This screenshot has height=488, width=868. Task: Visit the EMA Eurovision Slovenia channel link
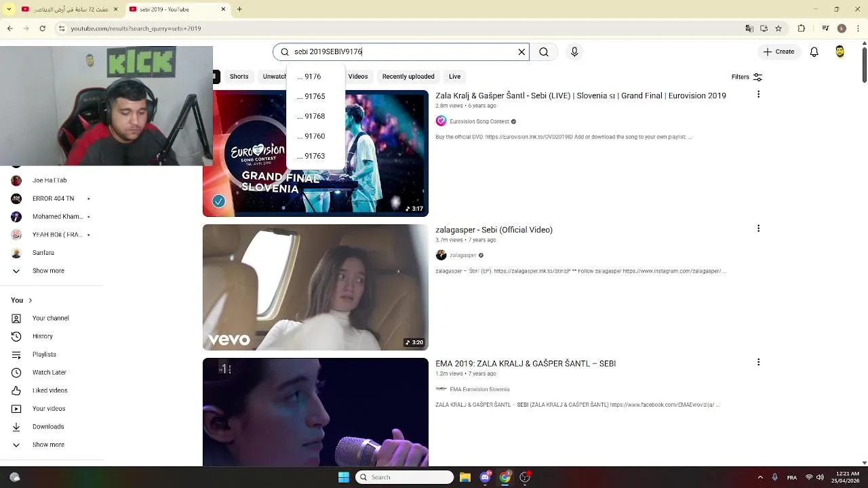(x=479, y=389)
